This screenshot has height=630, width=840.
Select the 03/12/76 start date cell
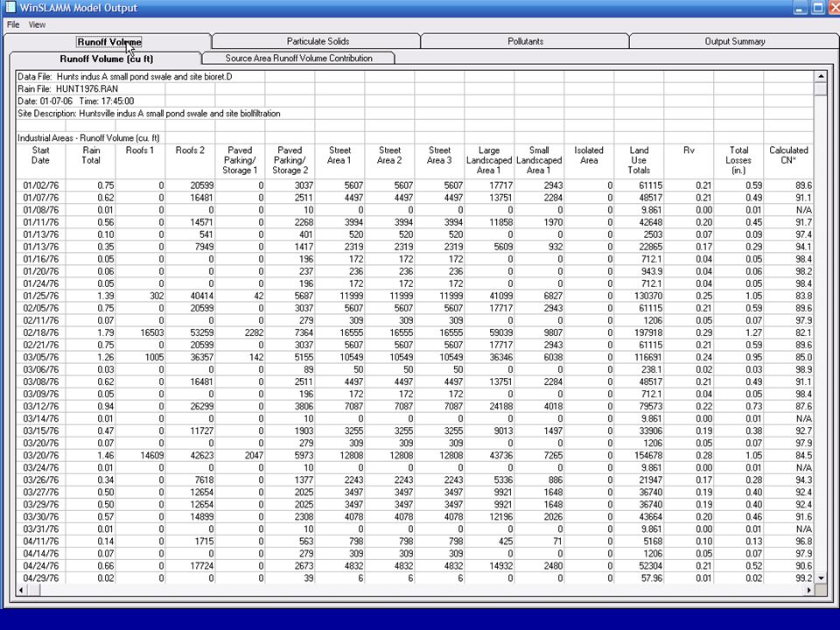[x=41, y=406]
